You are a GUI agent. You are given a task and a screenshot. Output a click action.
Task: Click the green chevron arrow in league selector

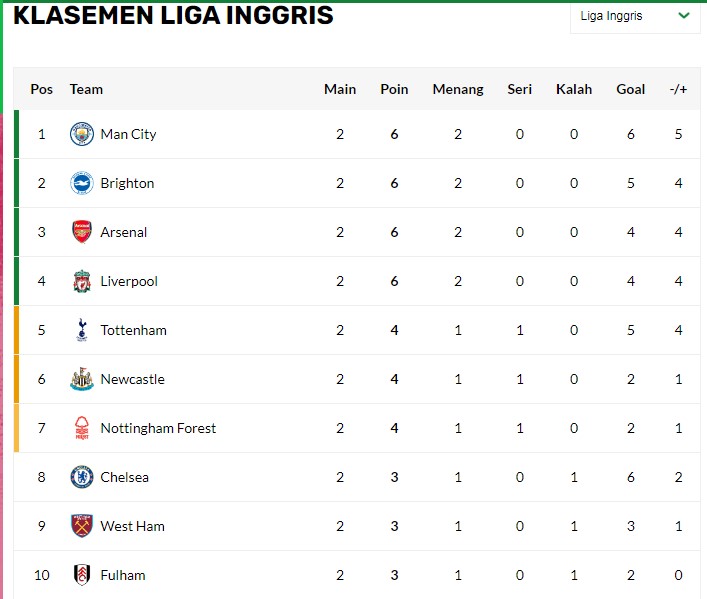point(684,16)
